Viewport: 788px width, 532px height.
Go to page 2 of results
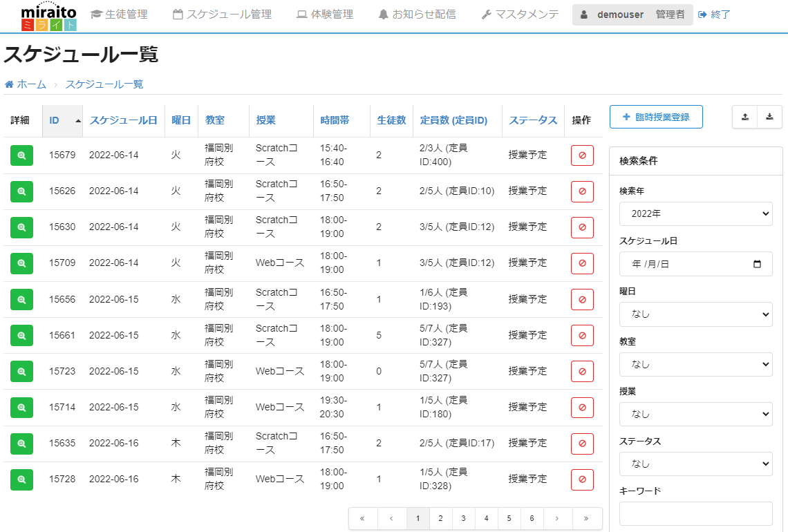click(440, 518)
